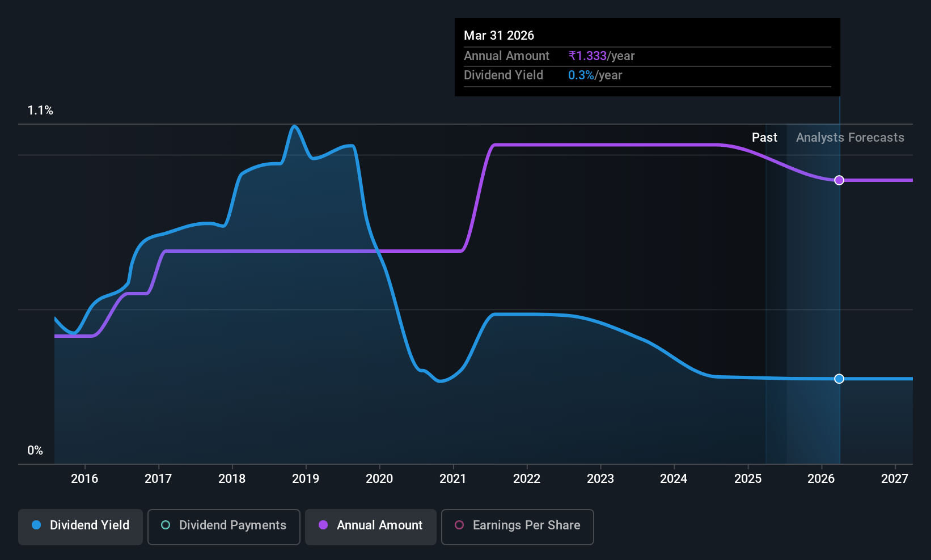This screenshot has width=931, height=560.
Task: Enable the Dividend Payments series
Action: click(224, 527)
